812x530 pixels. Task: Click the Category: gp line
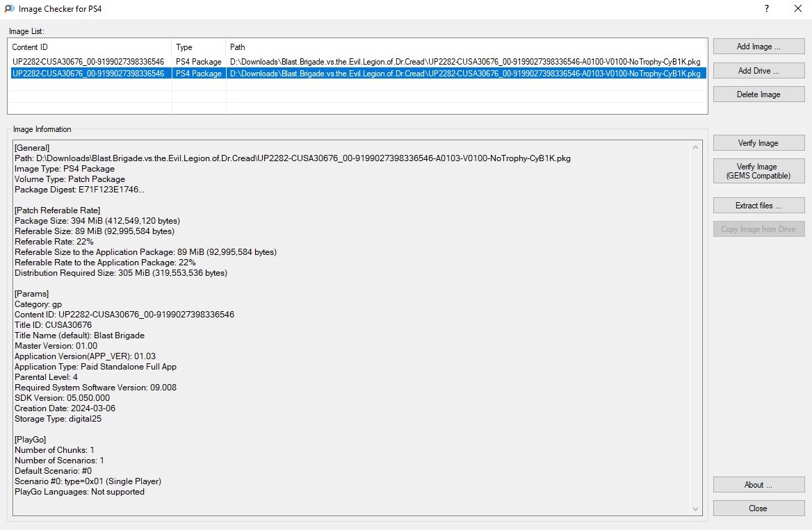pyautogui.click(x=38, y=304)
